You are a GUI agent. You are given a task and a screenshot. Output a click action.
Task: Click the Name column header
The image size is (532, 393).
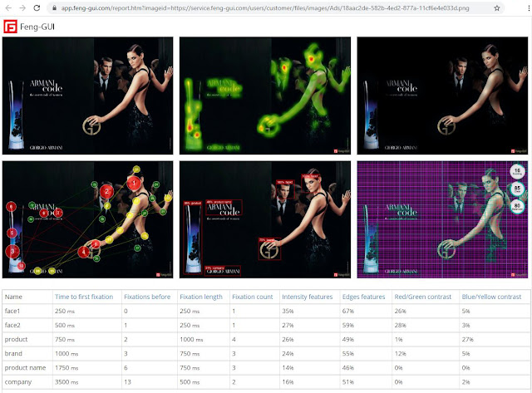click(x=13, y=297)
